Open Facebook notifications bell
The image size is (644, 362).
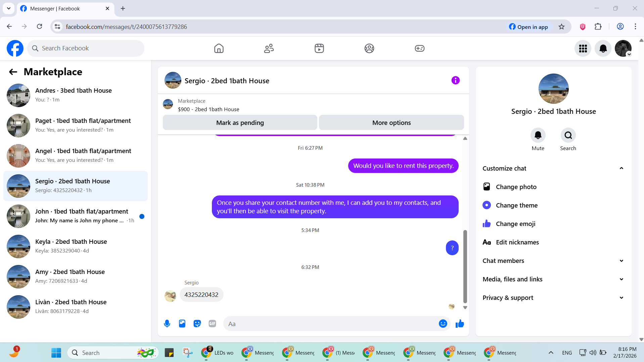603,48
